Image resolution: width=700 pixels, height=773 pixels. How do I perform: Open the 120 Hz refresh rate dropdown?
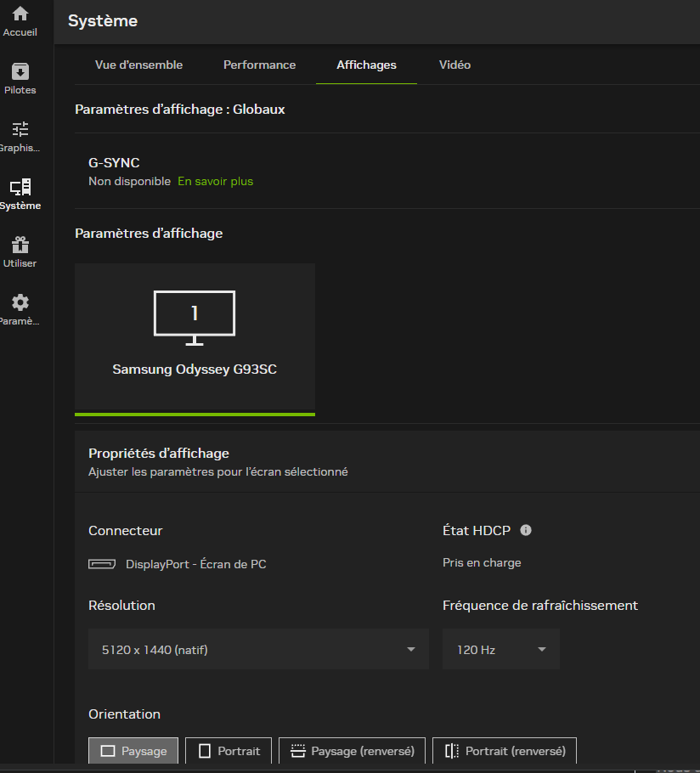click(501, 650)
